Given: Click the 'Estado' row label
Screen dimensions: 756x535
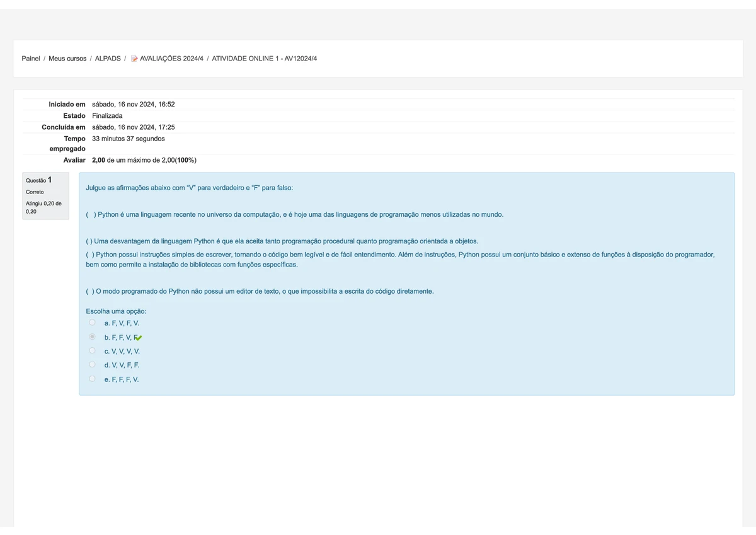Looking at the screenshot, I should (74, 116).
